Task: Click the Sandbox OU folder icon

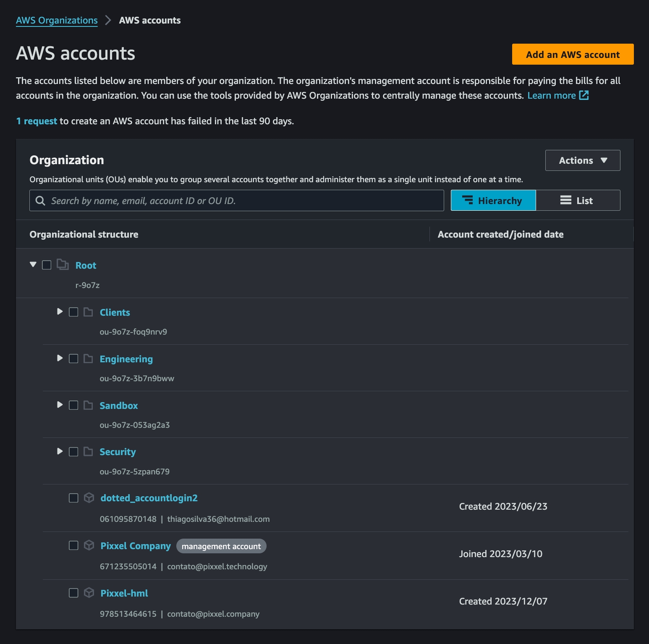Action: click(88, 405)
